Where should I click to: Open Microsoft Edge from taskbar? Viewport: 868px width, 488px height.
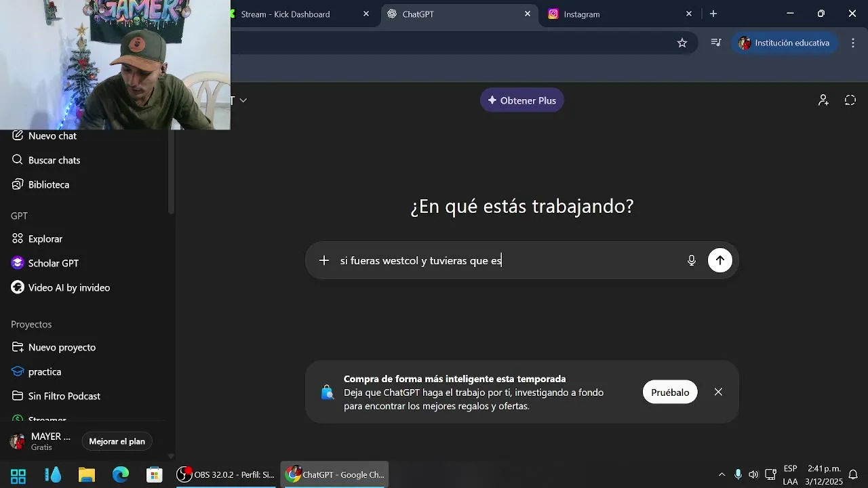click(x=121, y=474)
